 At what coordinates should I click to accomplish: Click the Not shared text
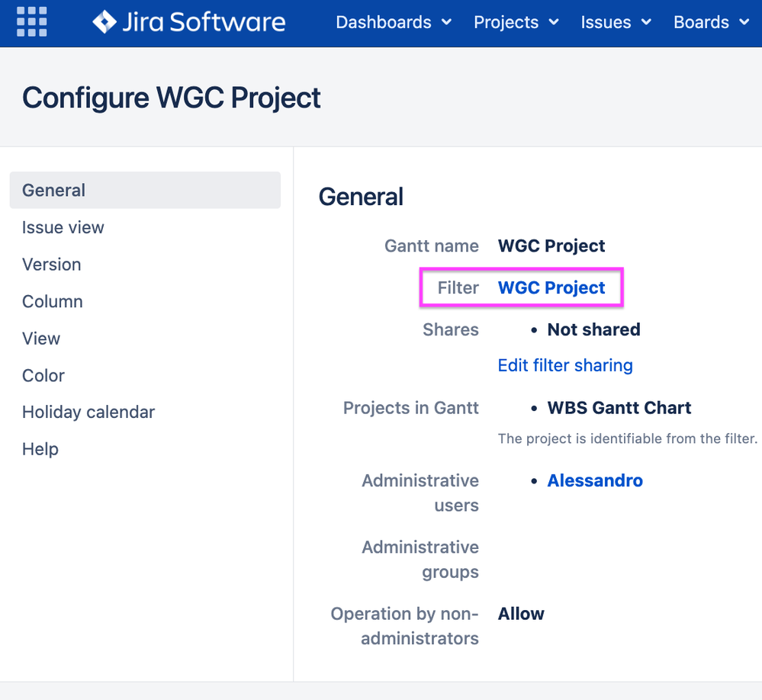tap(594, 329)
